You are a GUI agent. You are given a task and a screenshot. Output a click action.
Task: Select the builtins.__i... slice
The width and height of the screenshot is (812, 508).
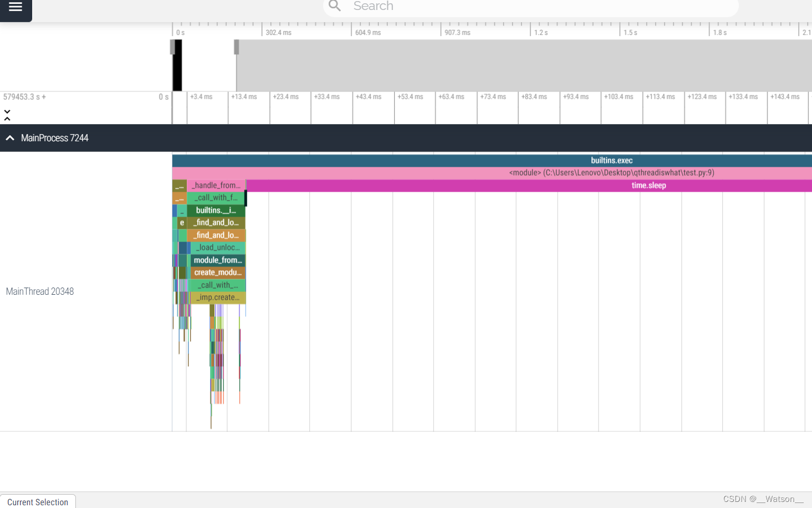216,211
